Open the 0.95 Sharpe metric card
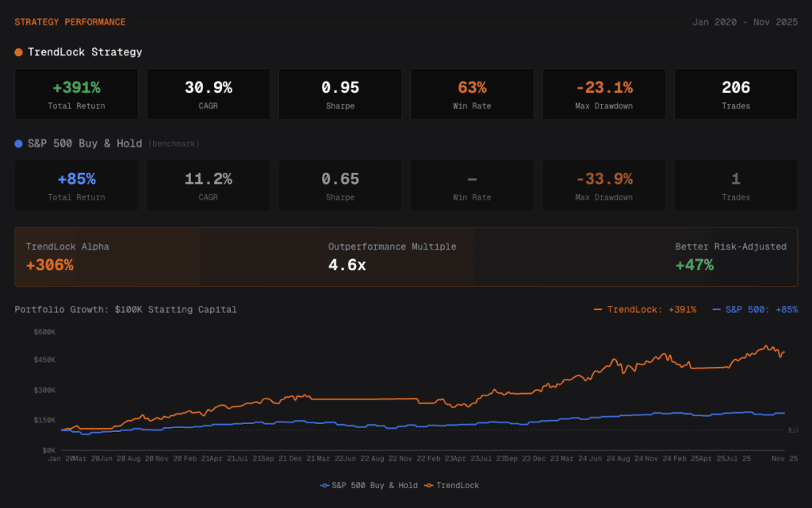This screenshot has height=508, width=812. point(340,94)
